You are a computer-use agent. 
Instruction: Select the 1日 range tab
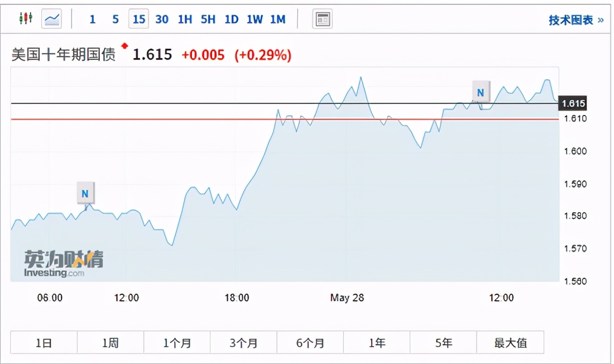[x=44, y=343]
